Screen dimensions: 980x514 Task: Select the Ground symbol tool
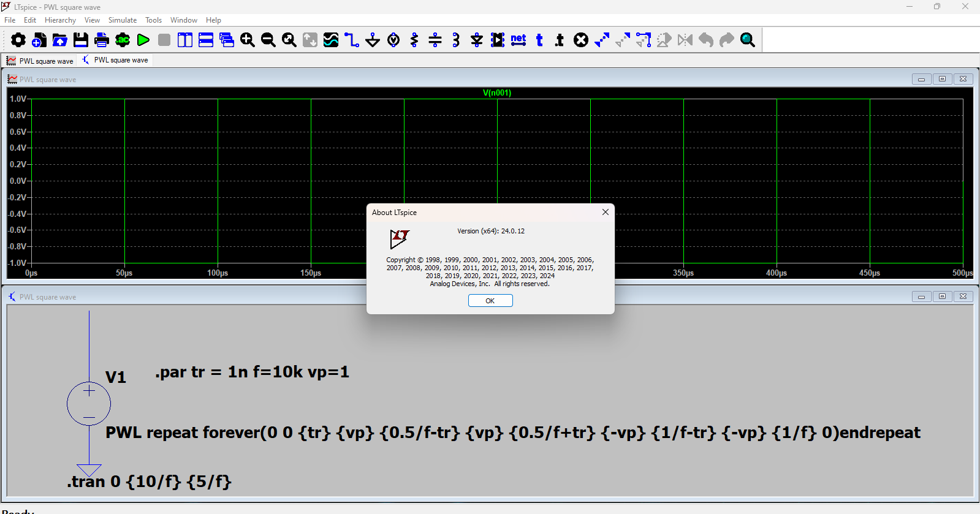[x=373, y=40]
